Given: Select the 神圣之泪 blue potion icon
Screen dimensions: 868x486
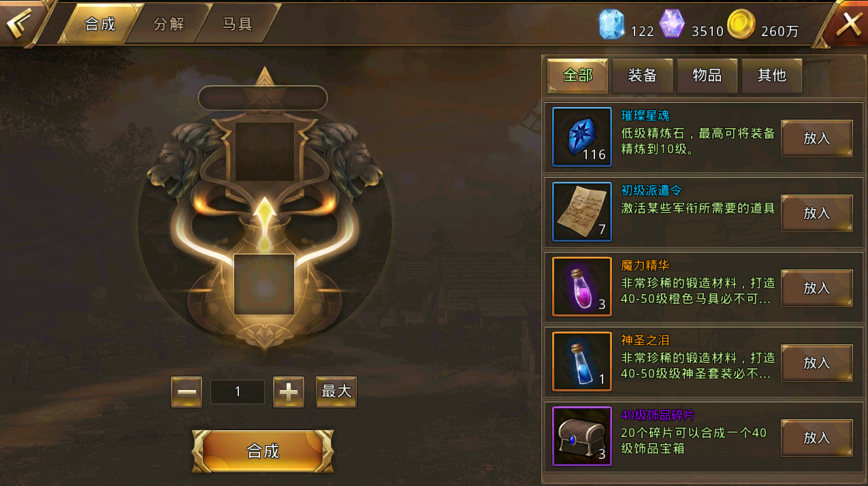Looking at the screenshot, I should (x=582, y=361).
